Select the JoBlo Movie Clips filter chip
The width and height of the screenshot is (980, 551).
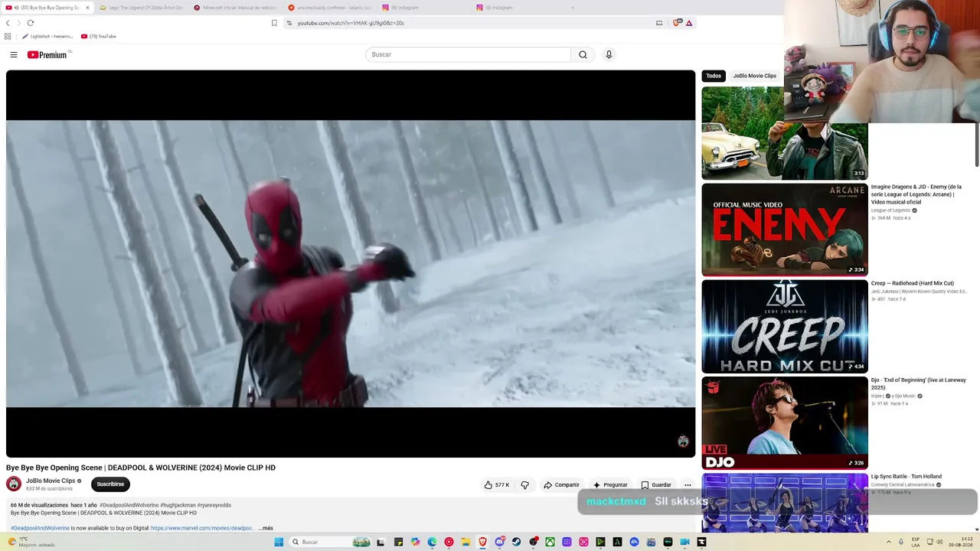754,76
